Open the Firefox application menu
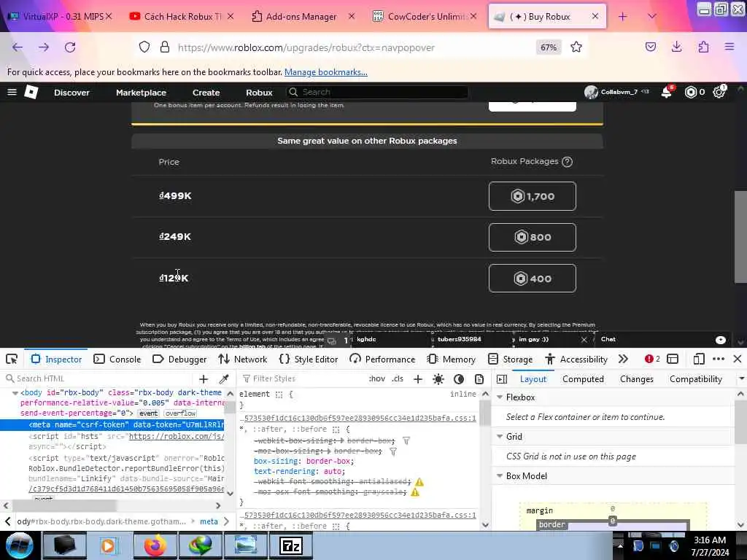Viewport: 747px width, 560px height. 729,47
